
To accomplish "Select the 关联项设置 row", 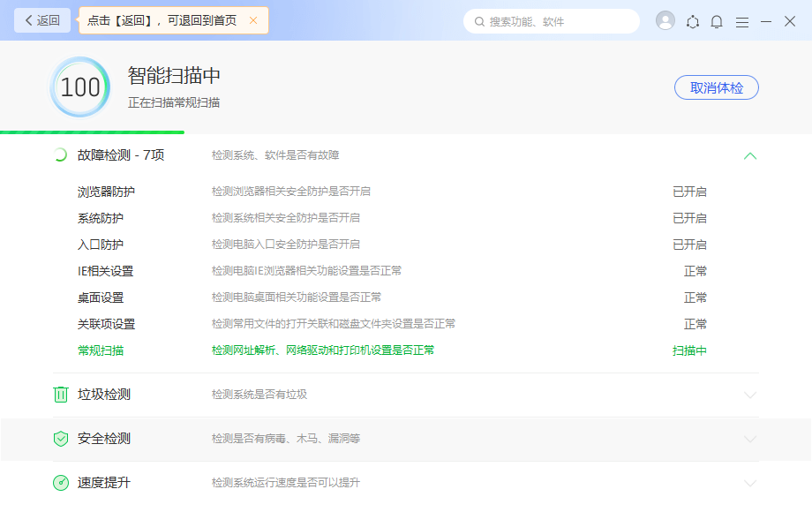I will (392, 324).
